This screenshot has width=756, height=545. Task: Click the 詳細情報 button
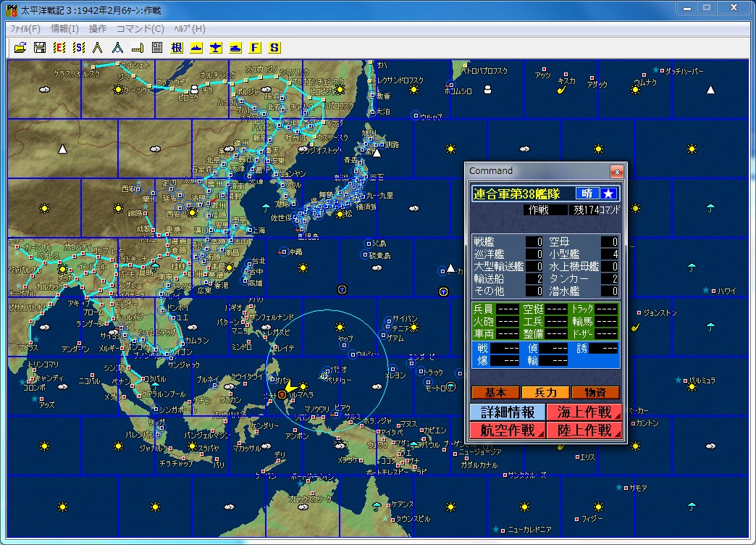(x=508, y=412)
